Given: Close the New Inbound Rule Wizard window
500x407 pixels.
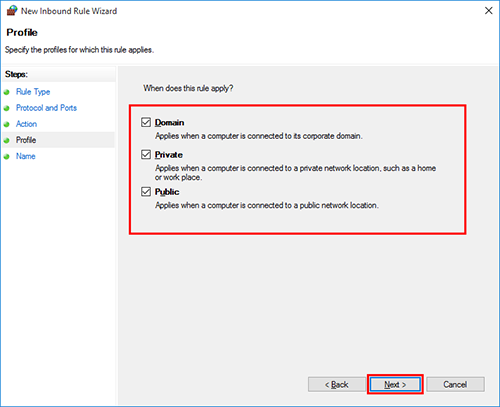Looking at the screenshot, I should [x=489, y=11].
